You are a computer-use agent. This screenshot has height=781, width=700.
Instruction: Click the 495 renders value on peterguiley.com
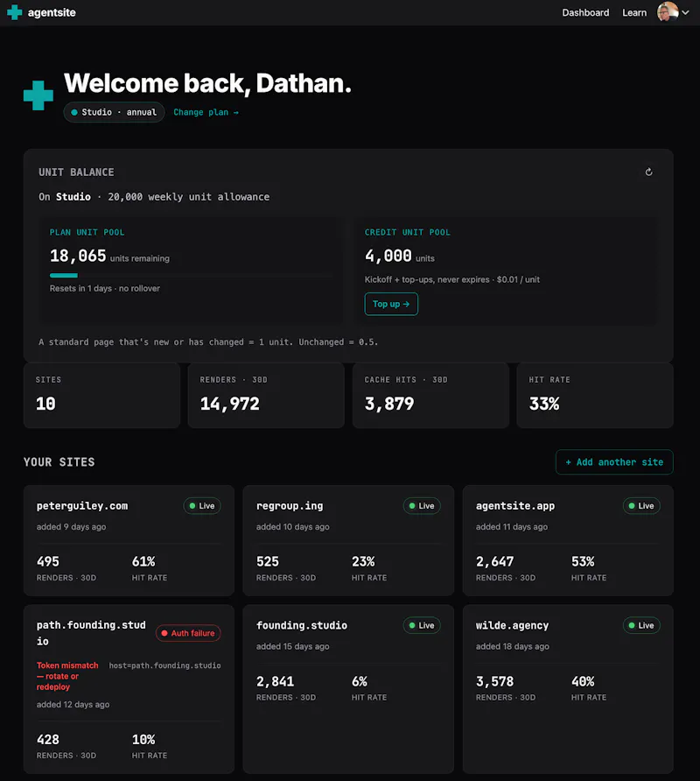point(48,561)
